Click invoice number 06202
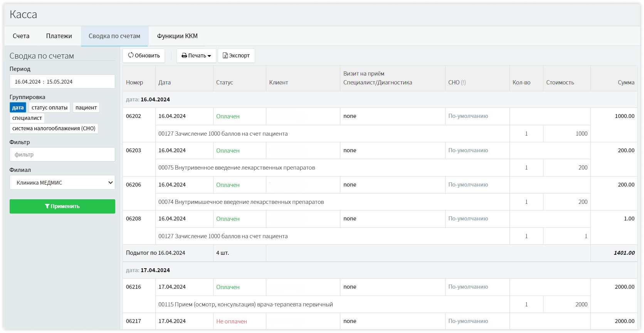Image resolution: width=644 pixels, height=333 pixels. click(133, 116)
